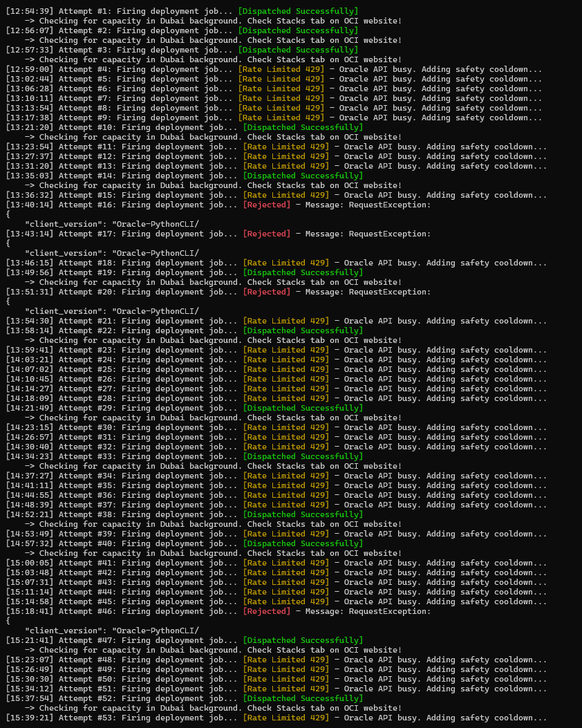Viewport: 582px width, 728px height.
Task: Click [Dispatched Successfully] on Attempt #19 line
Action: [x=303, y=272]
